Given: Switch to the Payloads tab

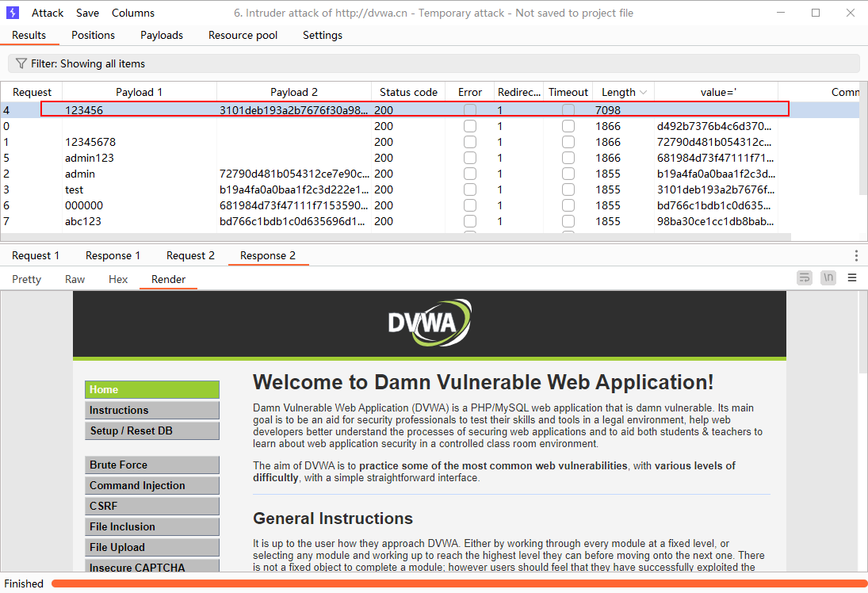Looking at the screenshot, I should pos(162,35).
